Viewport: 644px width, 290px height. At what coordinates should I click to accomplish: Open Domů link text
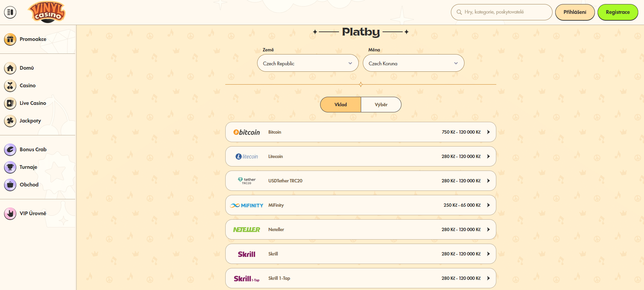tap(27, 68)
